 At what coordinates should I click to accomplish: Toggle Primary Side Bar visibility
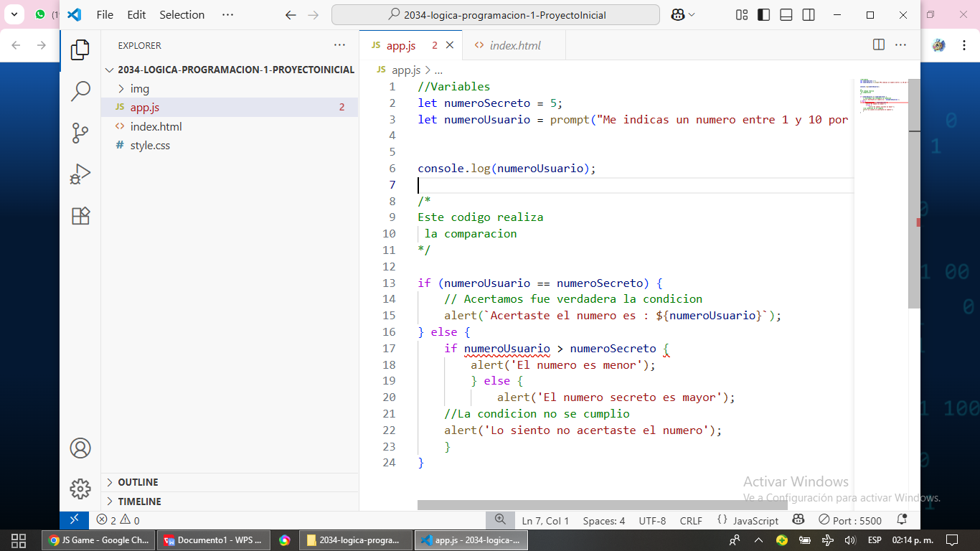click(764, 15)
